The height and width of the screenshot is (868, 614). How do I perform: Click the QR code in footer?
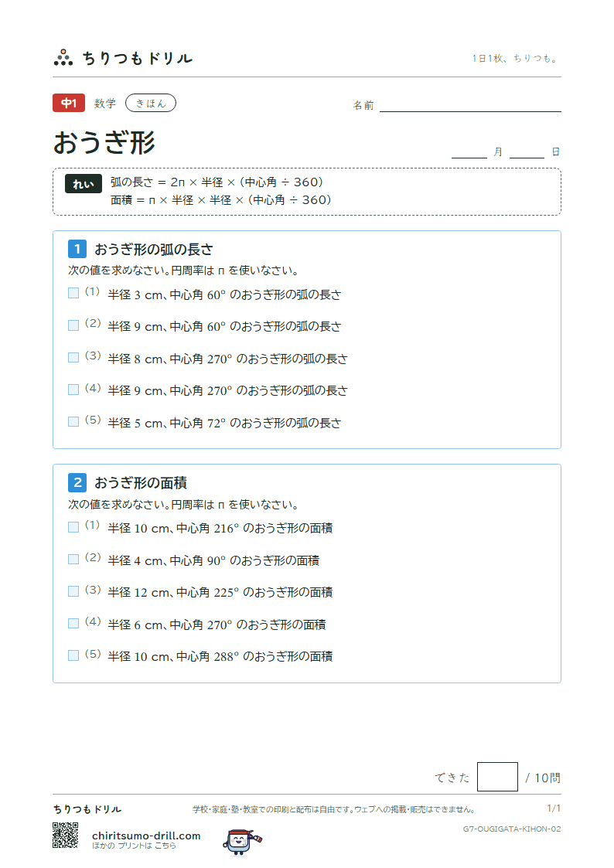pyautogui.click(x=65, y=835)
